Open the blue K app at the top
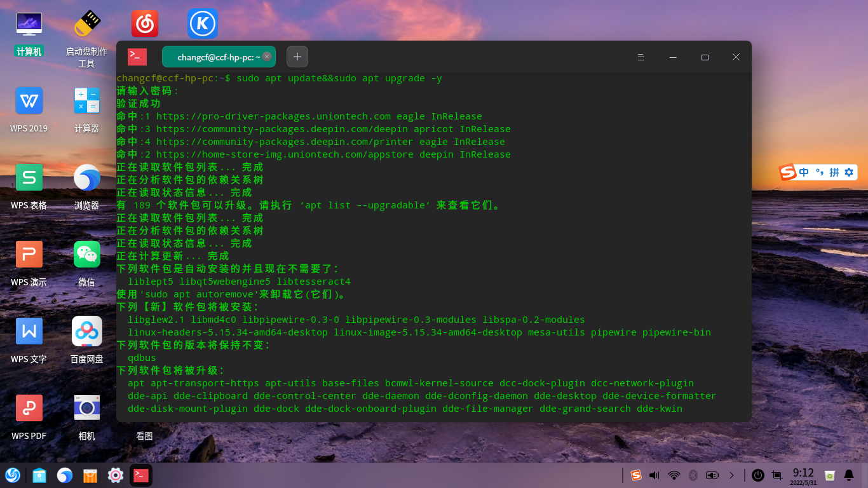868x488 pixels. pos(201,24)
